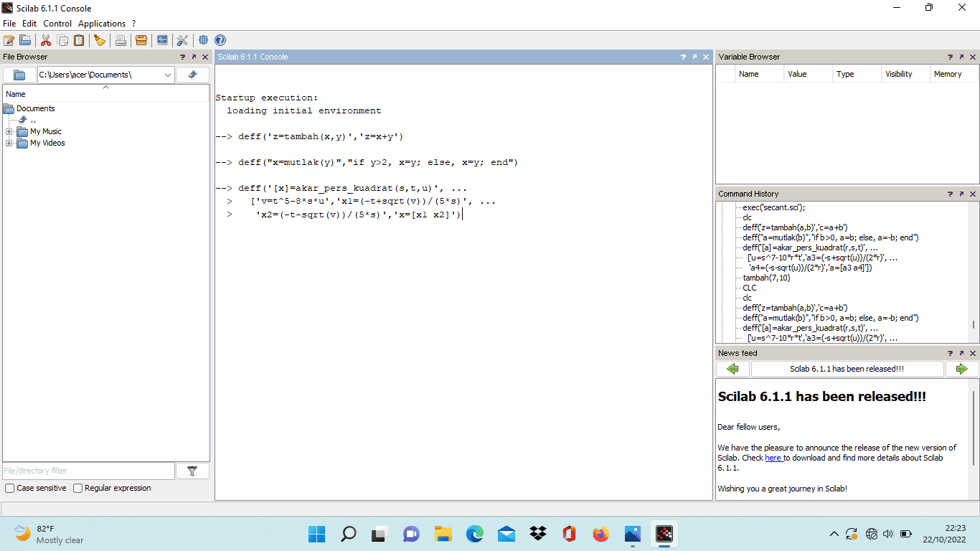Follow the 'here' download link in News feed

(x=773, y=458)
